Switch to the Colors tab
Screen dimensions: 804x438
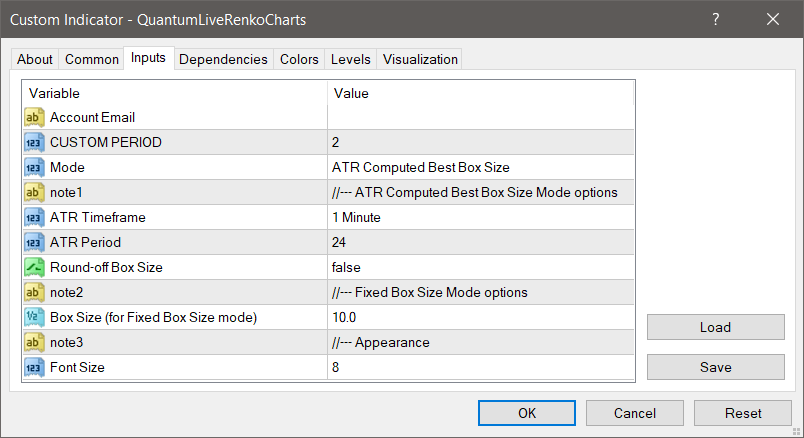click(x=299, y=59)
